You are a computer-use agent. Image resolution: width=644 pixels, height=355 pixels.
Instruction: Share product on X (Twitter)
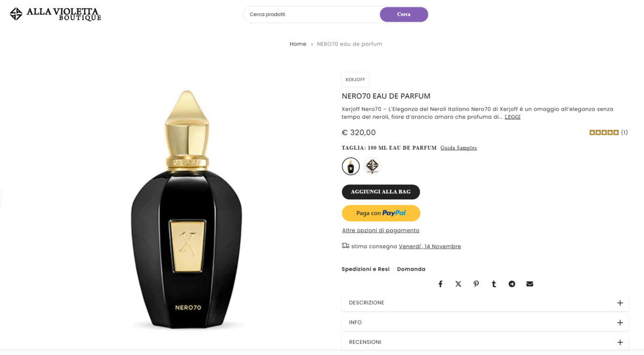tap(458, 284)
